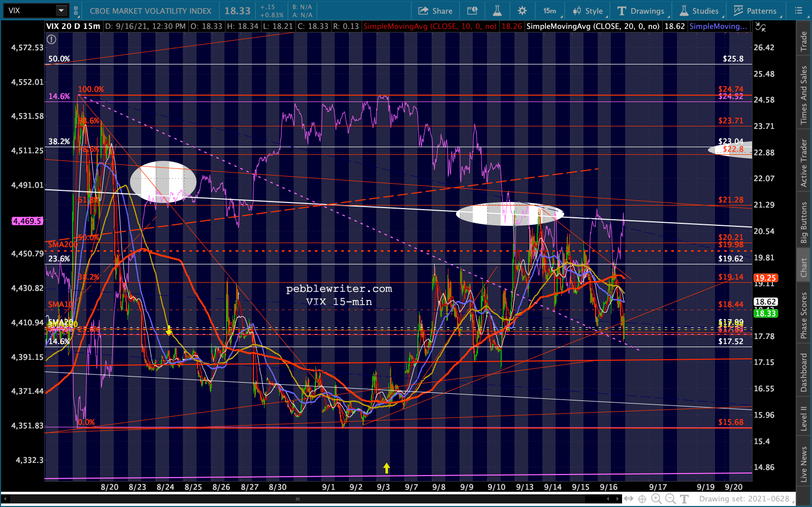Open the Patterns menu
Screen dimensions: 812x507
coord(755,11)
